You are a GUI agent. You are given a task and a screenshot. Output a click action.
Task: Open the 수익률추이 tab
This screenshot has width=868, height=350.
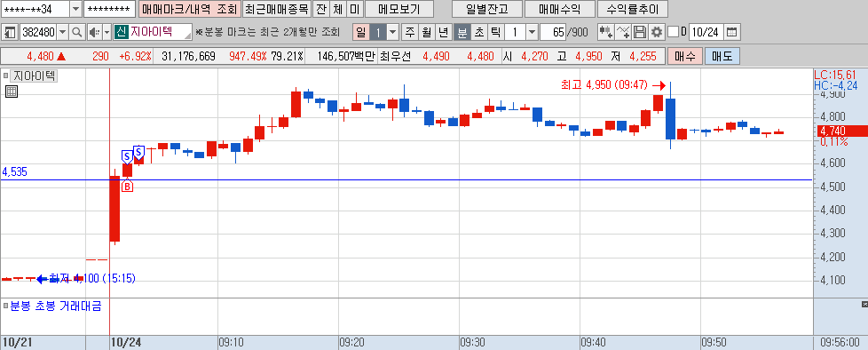633,9
